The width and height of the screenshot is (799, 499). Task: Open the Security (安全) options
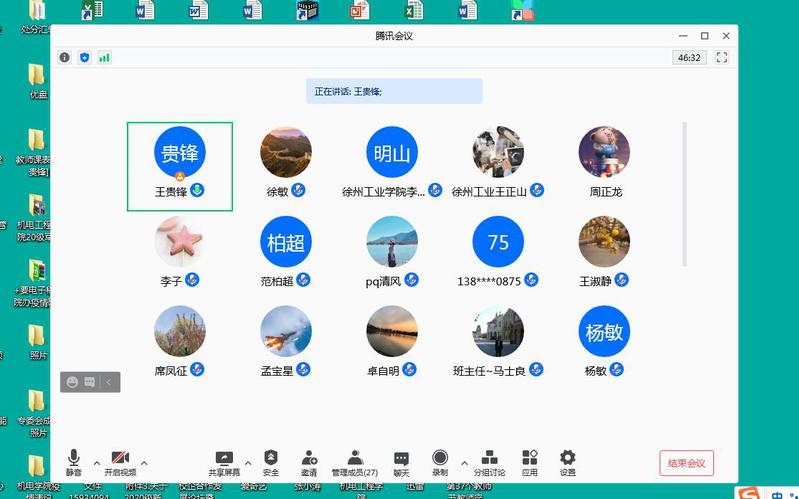point(271,462)
